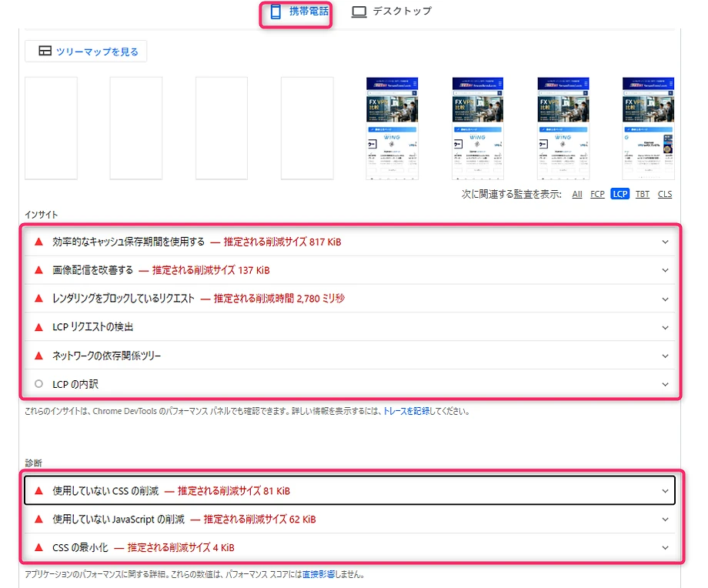
Task: Expand chevron for 使用していない JavaScript の削減
Action: coord(665,520)
